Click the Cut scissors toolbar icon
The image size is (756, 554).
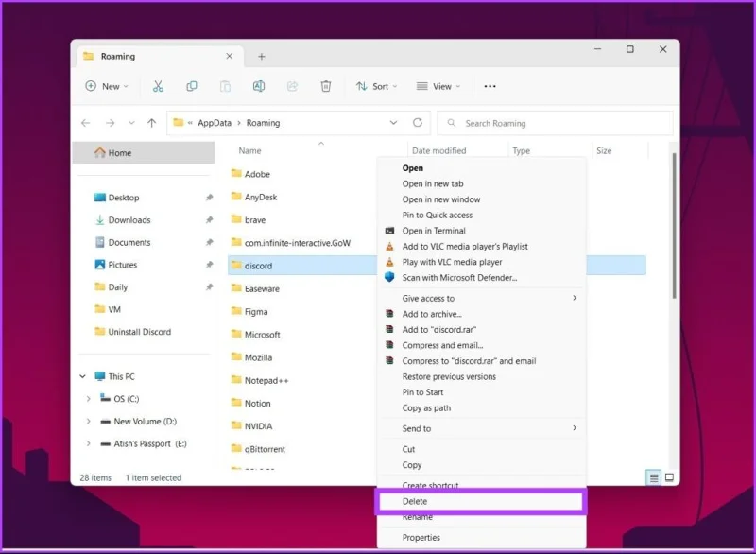coord(158,86)
